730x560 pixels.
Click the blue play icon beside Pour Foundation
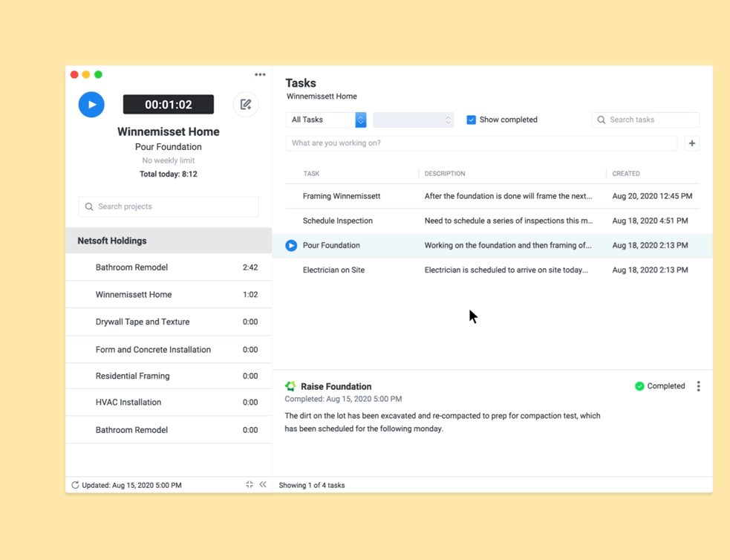291,245
